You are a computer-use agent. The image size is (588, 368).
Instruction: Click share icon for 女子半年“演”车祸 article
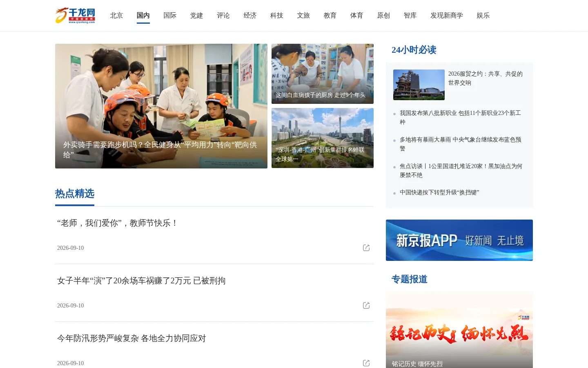coord(366,305)
